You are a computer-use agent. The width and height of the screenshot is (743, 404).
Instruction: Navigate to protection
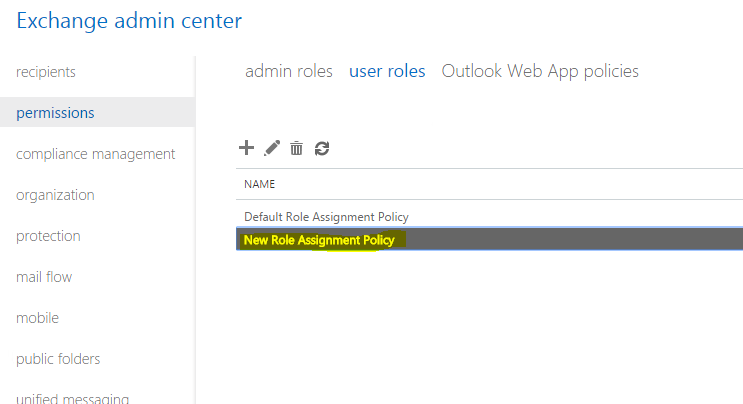coord(48,236)
